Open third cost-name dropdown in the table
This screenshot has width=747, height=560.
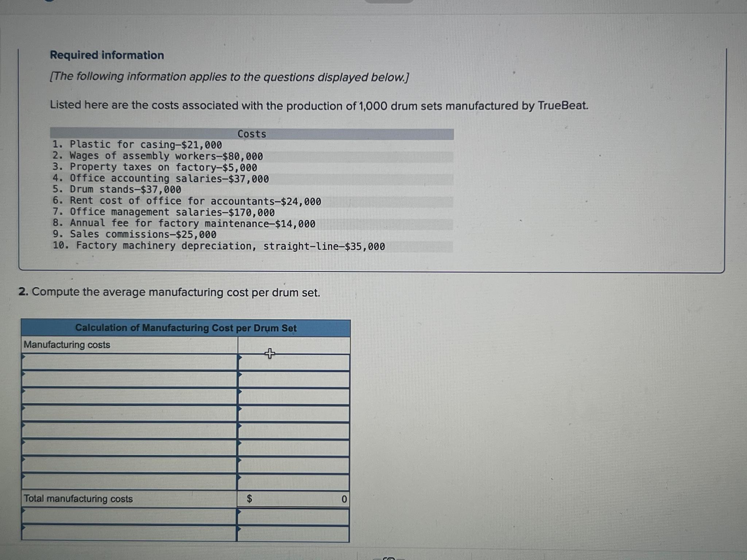[x=129, y=396]
